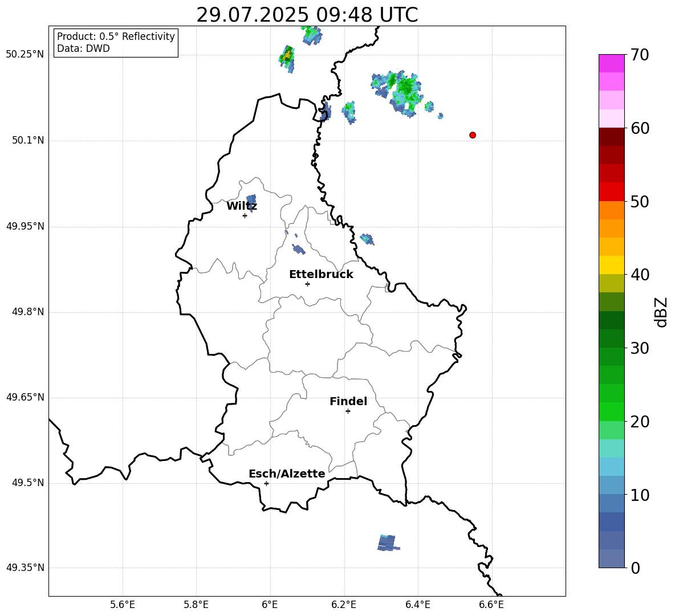Click the dBZ colorbar label
Screen dimensions: 675x616
point(661,312)
